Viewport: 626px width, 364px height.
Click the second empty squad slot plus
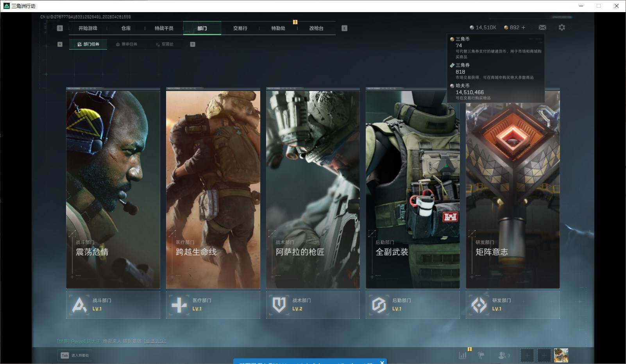pyautogui.click(x=544, y=355)
